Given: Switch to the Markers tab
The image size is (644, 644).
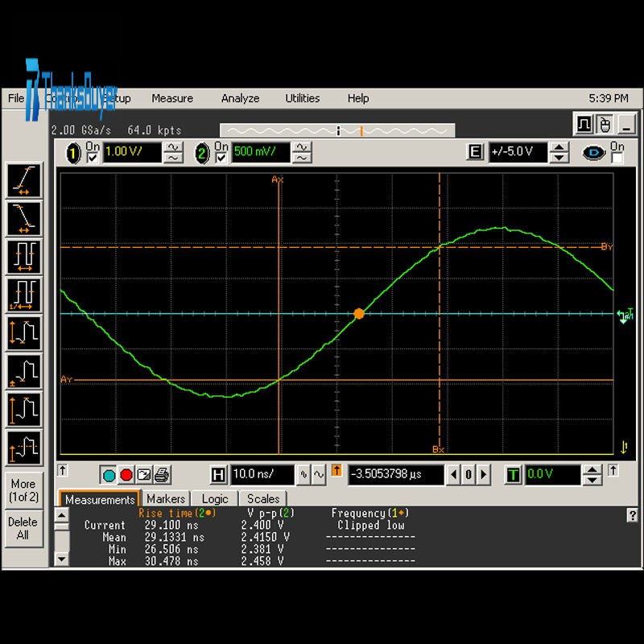Looking at the screenshot, I should pos(166,499).
